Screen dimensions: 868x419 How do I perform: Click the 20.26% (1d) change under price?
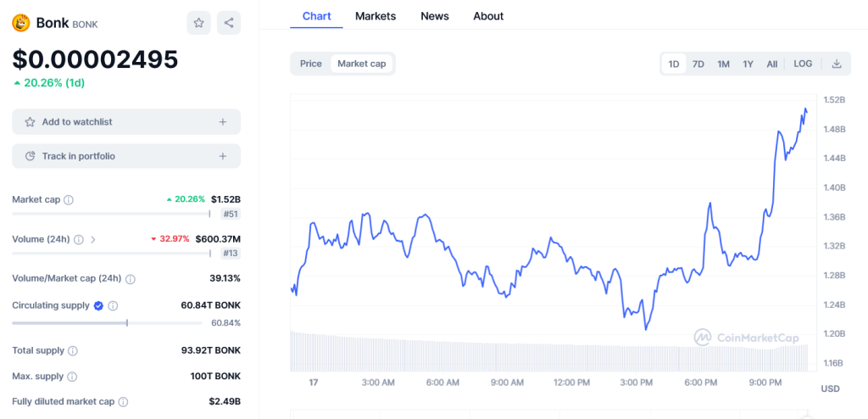pyautogui.click(x=48, y=83)
